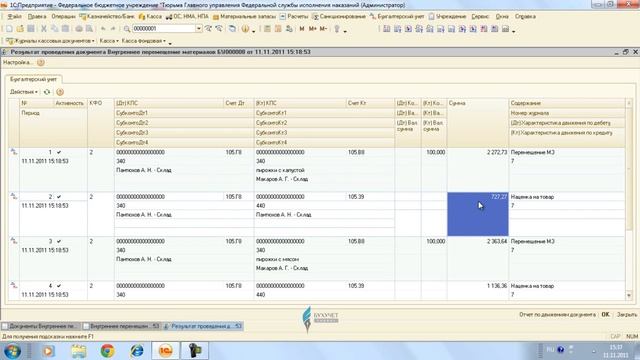Click the row icon of entry number 3
This screenshot has height=360, width=640.
(14, 241)
